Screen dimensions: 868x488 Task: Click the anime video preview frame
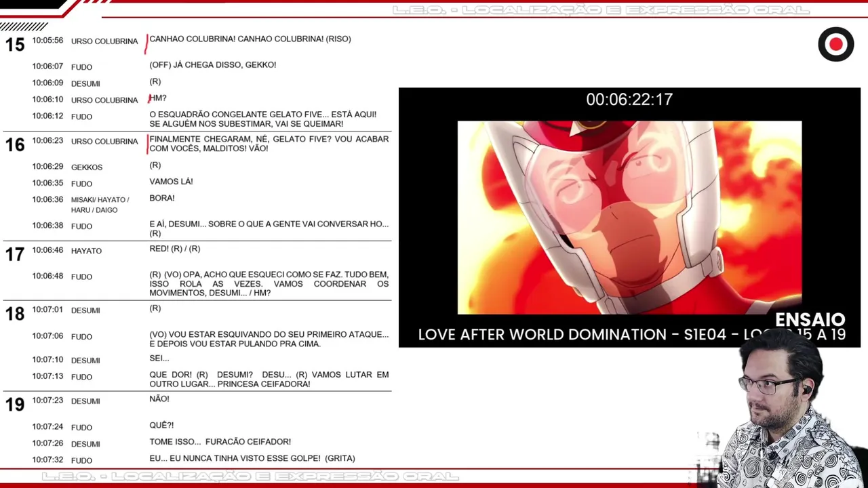pyautogui.click(x=629, y=218)
